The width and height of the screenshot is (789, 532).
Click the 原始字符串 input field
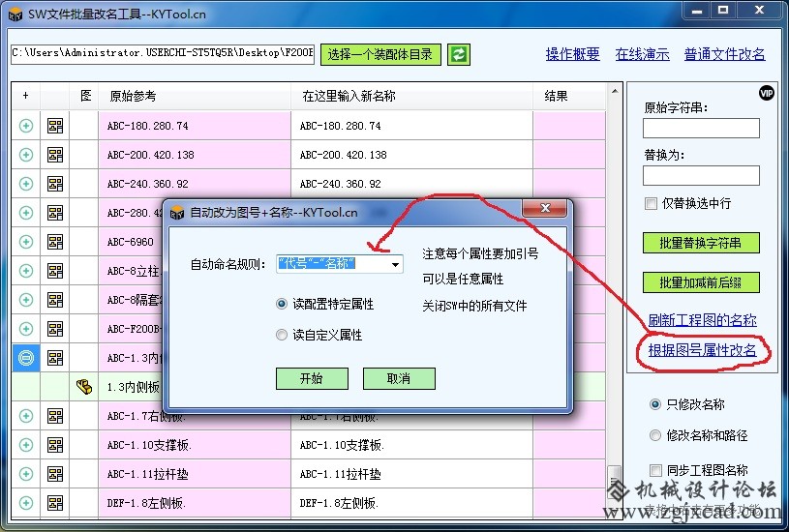701,129
